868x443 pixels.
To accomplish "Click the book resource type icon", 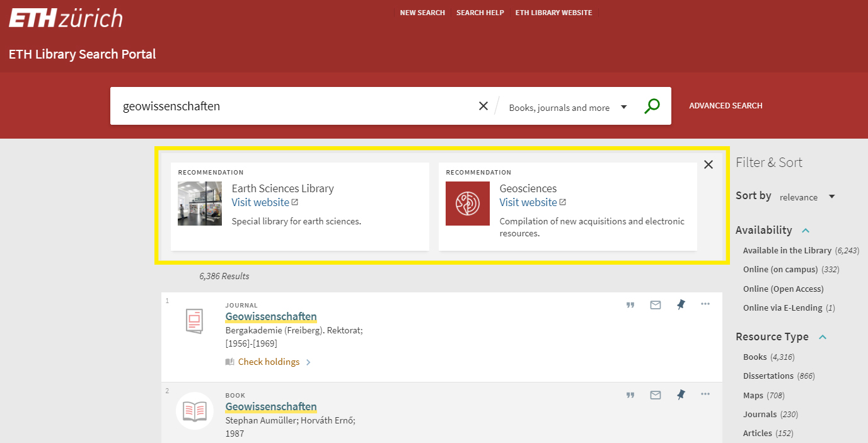I will (195, 411).
